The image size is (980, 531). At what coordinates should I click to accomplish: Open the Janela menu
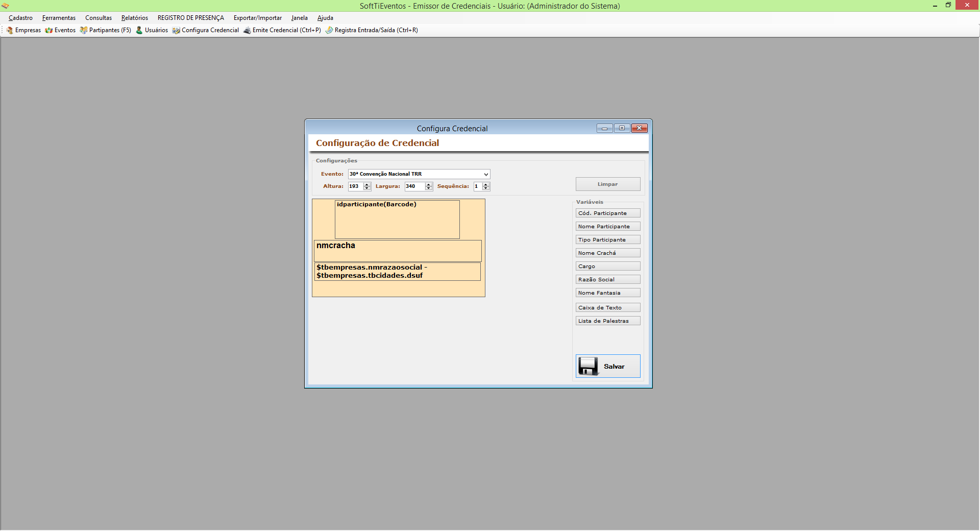300,18
